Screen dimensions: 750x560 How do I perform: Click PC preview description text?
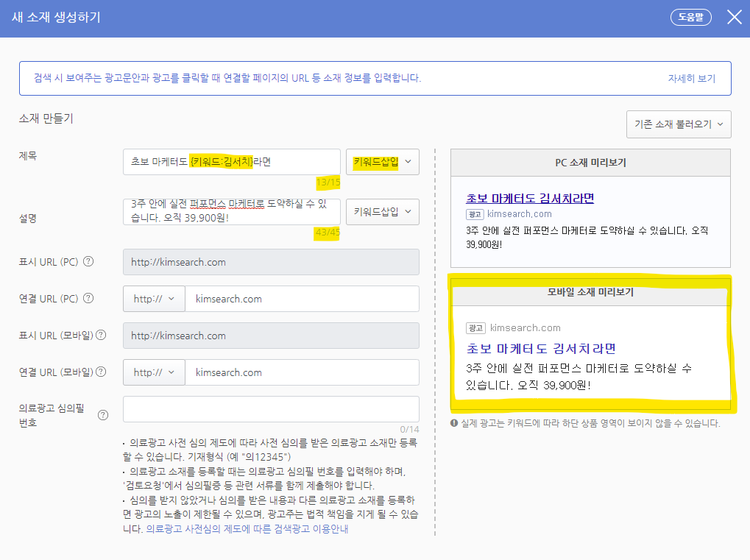tap(587, 238)
